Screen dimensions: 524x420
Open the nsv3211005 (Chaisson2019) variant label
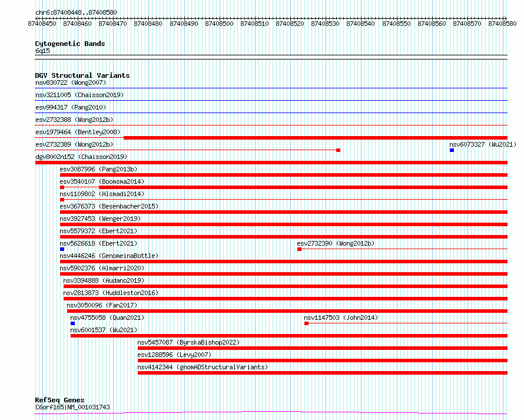click(79, 95)
